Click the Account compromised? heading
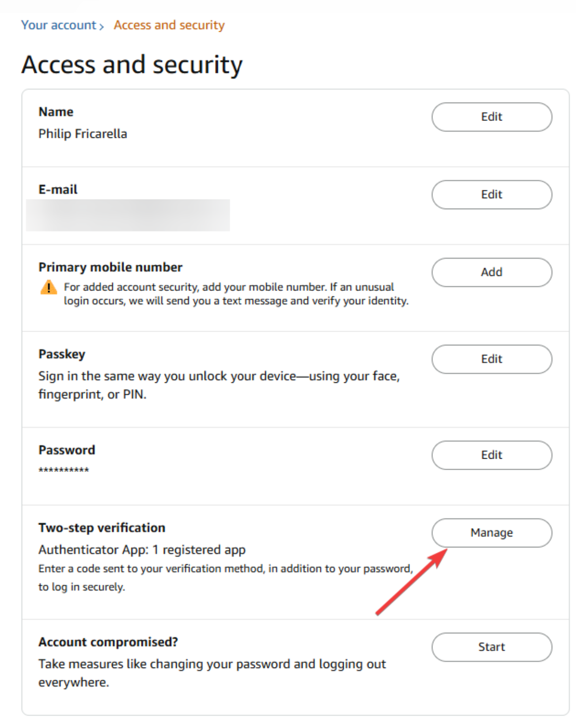576x728 pixels. click(108, 642)
